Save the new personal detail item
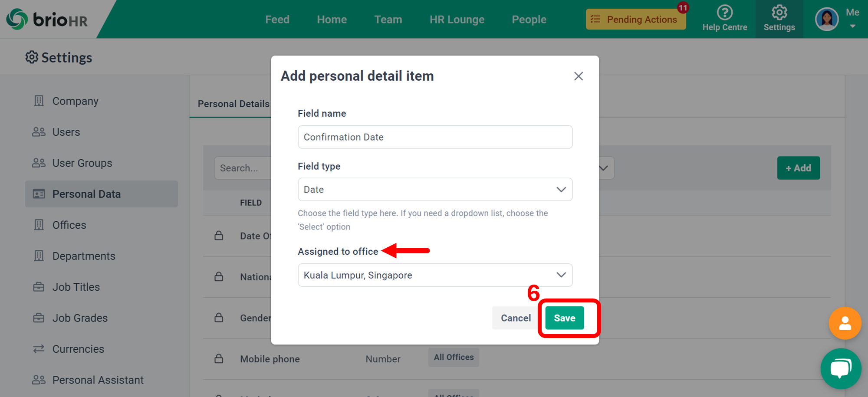This screenshot has width=868, height=397. click(x=564, y=318)
